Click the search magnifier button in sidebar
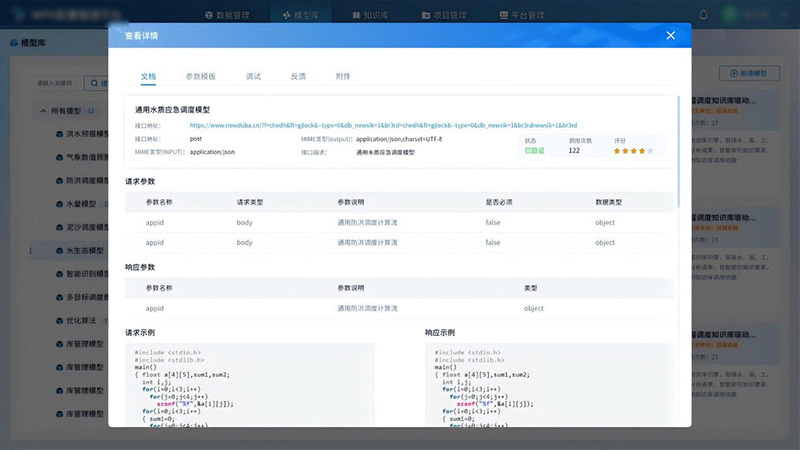Viewport: 800px width, 450px height. (x=97, y=83)
